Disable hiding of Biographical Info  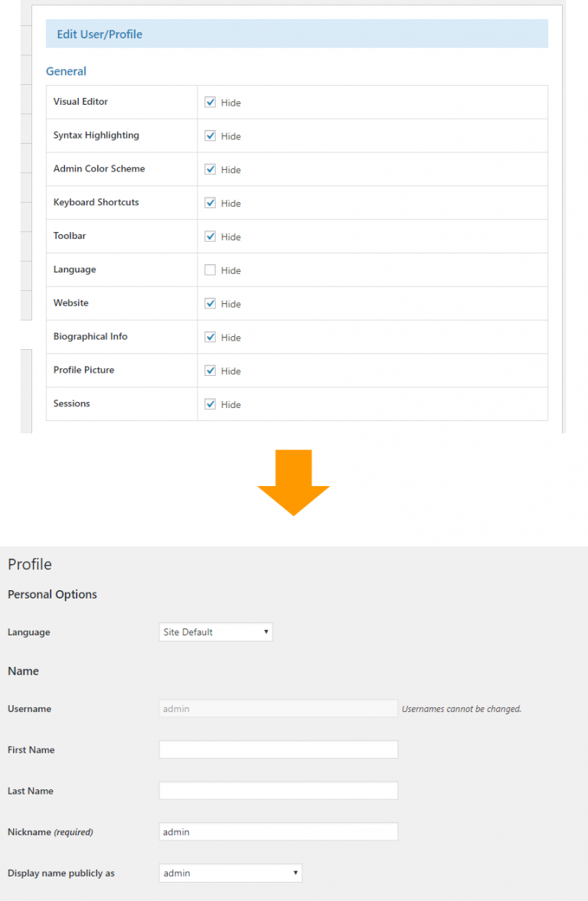click(x=210, y=337)
